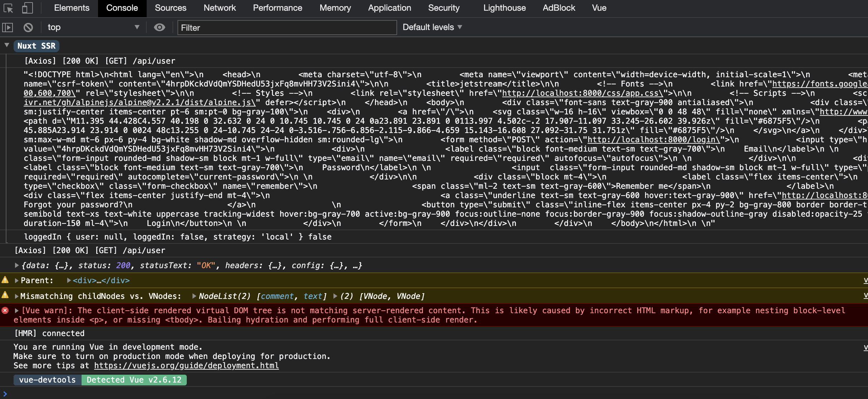Click inside the Filter input field
The width and height of the screenshot is (868, 399).
[286, 27]
